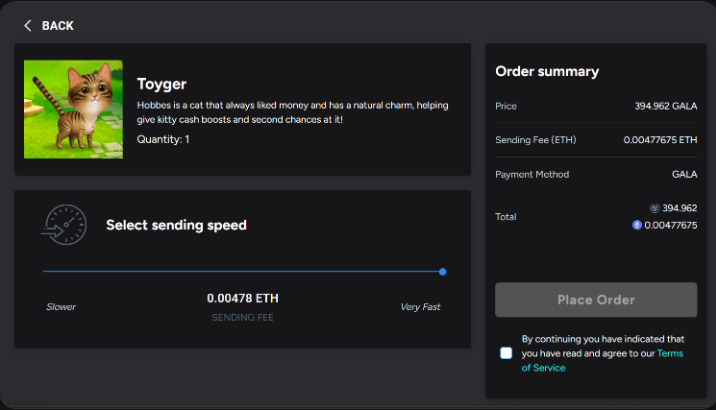Click the BACK label text
This screenshot has width=716, height=410.
58,26
